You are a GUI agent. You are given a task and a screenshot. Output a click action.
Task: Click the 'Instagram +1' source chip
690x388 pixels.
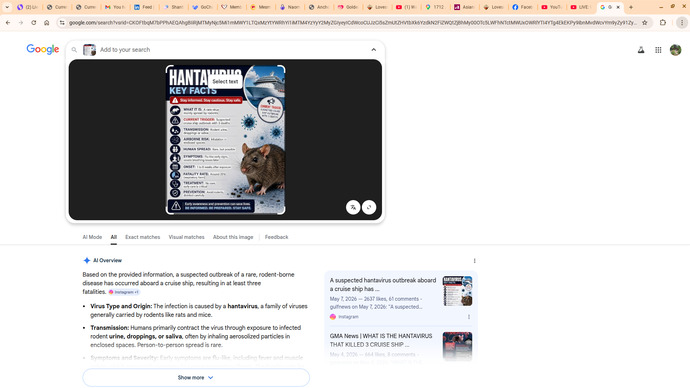pyautogui.click(x=124, y=292)
